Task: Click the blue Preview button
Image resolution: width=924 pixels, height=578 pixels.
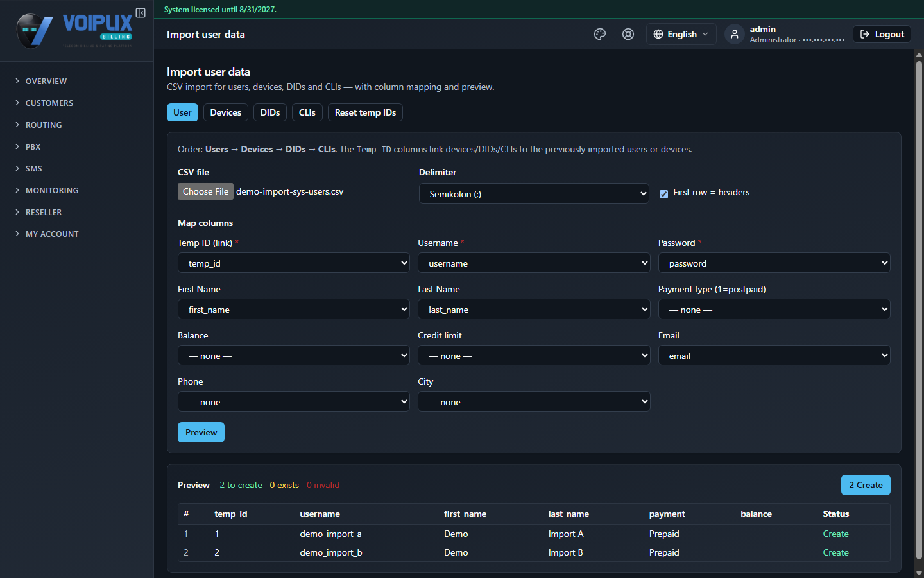Action: click(201, 432)
